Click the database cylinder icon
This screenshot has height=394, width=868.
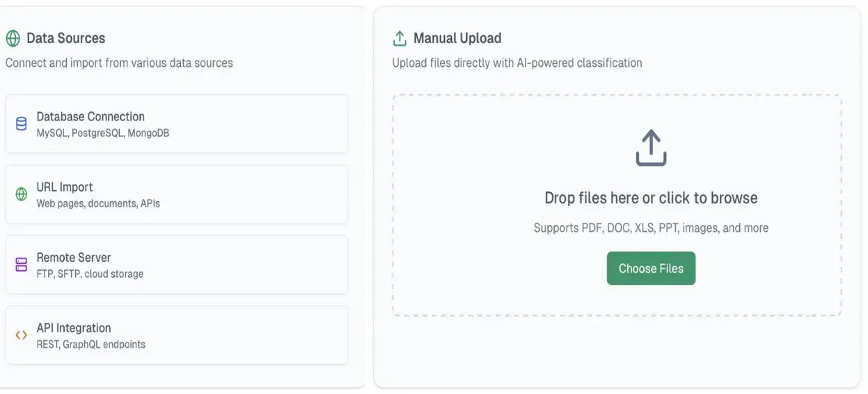[x=22, y=124]
